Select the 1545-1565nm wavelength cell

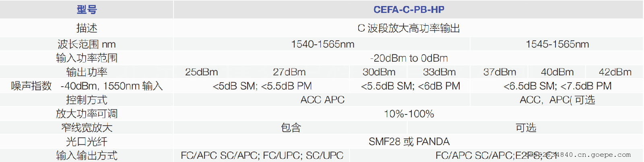pyautogui.click(x=557, y=44)
